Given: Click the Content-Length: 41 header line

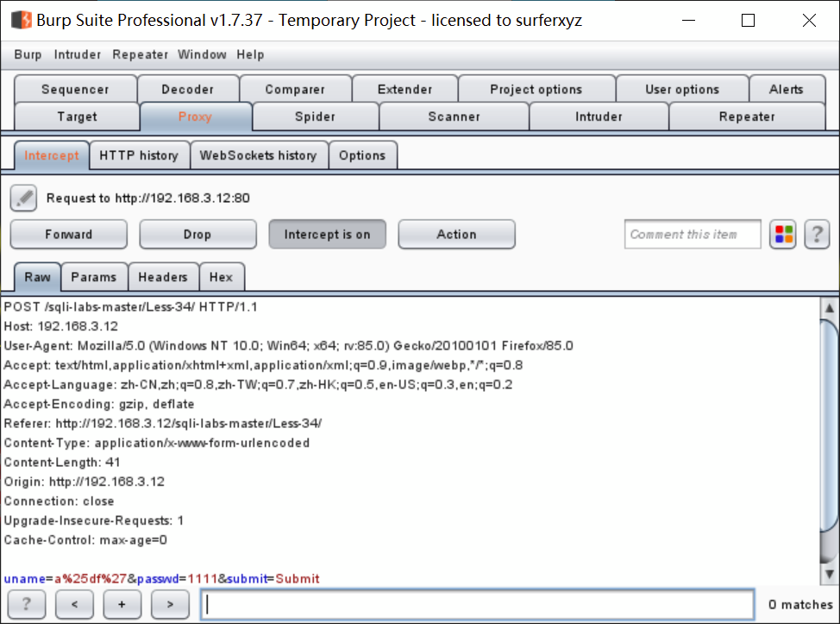Looking at the screenshot, I should 62,462.
